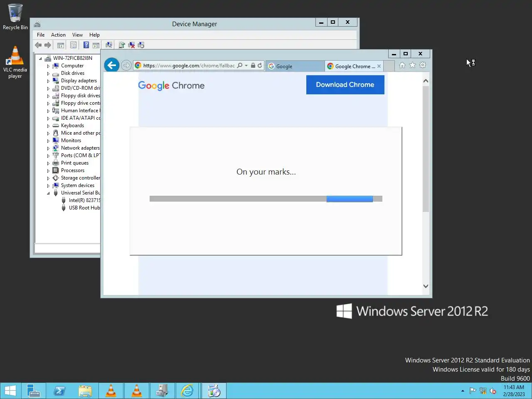Open the View menu in Device Manager
Viewport: 532px width, 399px height.
coord(77,35)
